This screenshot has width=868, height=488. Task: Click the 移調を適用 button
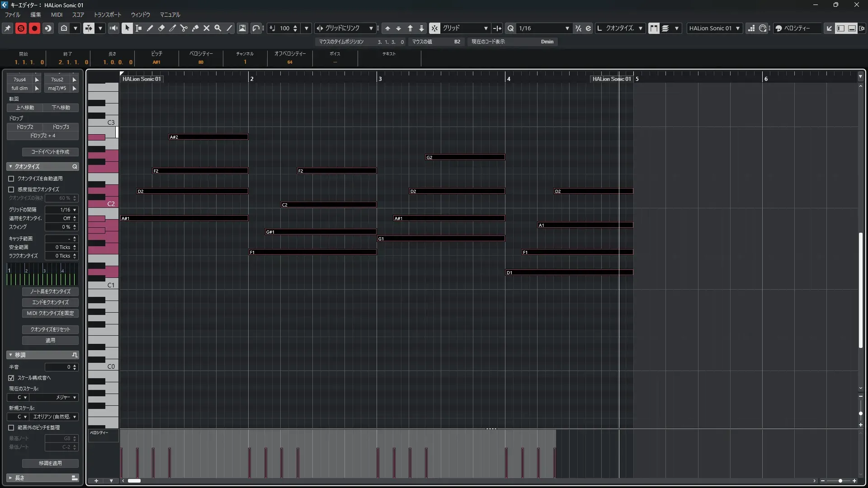pyautogui.click(x=50, y=463)
